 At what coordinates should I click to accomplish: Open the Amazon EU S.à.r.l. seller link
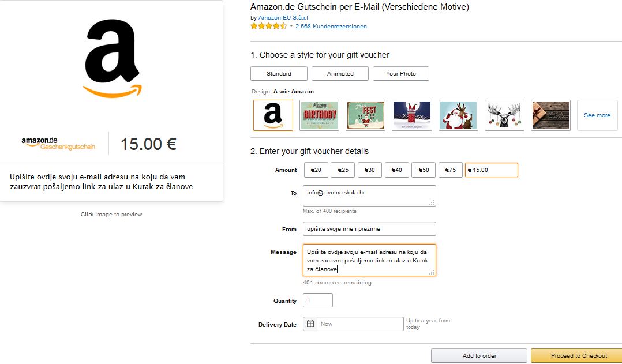pyautogui.click(x=284, y=17)
